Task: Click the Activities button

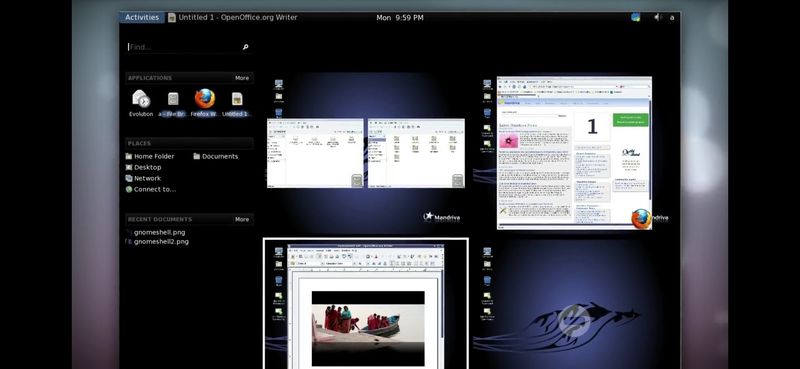Action: [x=142, y=17]
